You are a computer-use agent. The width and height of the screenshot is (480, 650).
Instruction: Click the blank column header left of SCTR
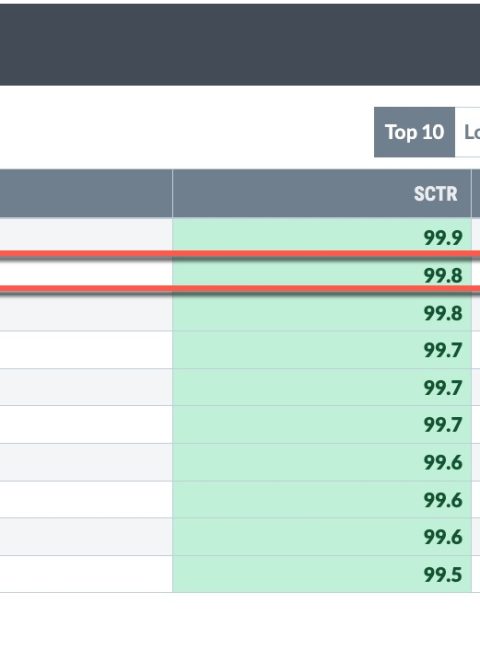tap(86, 194)
